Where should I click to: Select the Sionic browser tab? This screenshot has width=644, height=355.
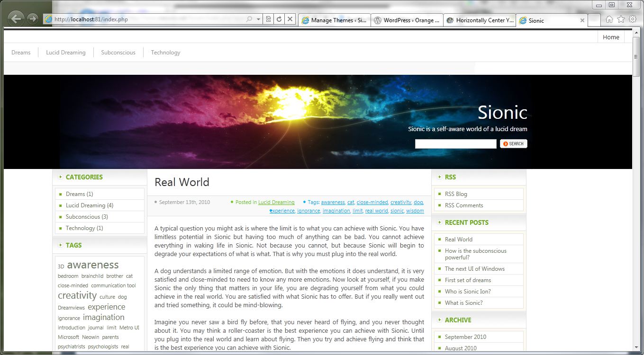[552, 20]
